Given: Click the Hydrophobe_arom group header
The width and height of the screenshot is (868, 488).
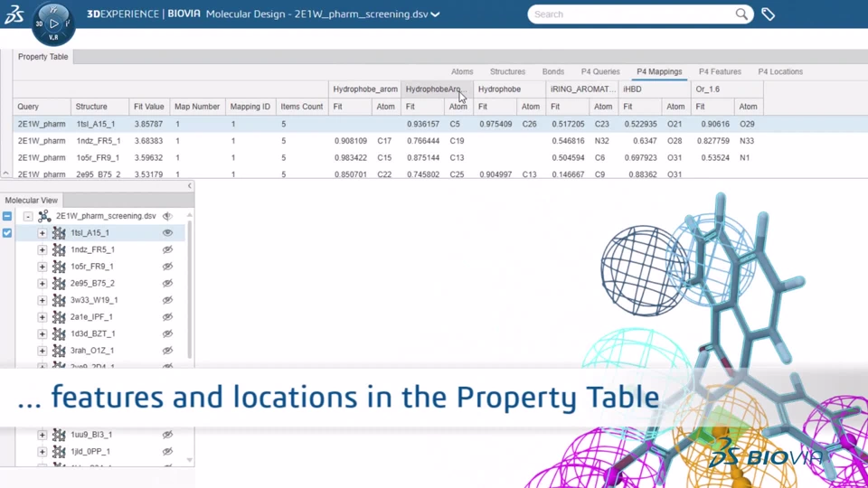Looking at the screenshot, I should pyautogui.click(x=364, y=89).
